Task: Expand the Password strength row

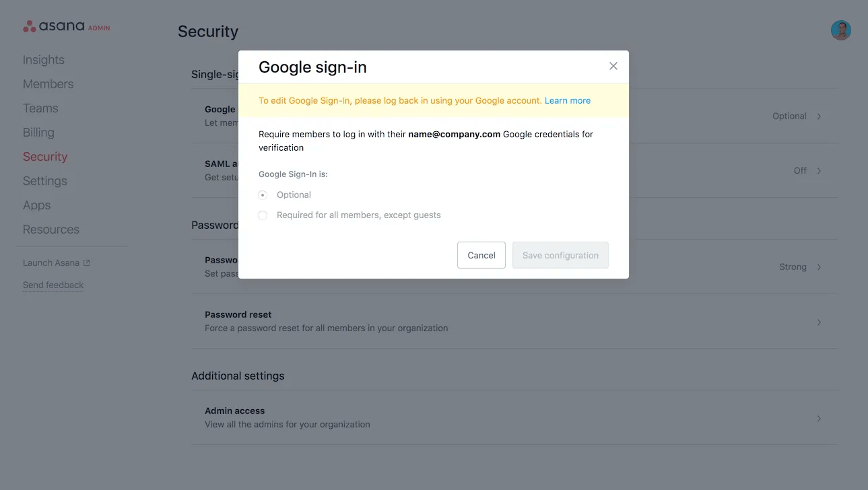Action: pos(819,267)
